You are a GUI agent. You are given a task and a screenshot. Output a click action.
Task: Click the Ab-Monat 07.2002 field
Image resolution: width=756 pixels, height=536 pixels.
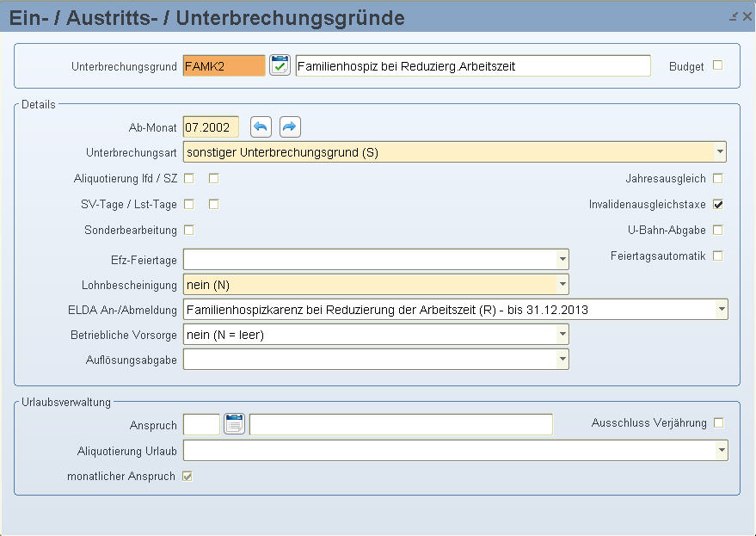pos(212,127)
